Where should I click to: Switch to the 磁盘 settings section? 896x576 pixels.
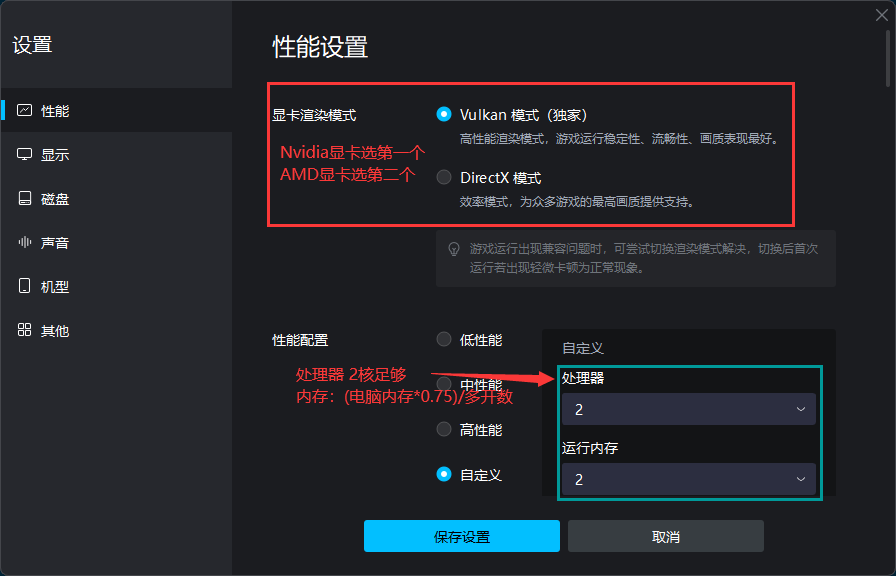point(55,199)
